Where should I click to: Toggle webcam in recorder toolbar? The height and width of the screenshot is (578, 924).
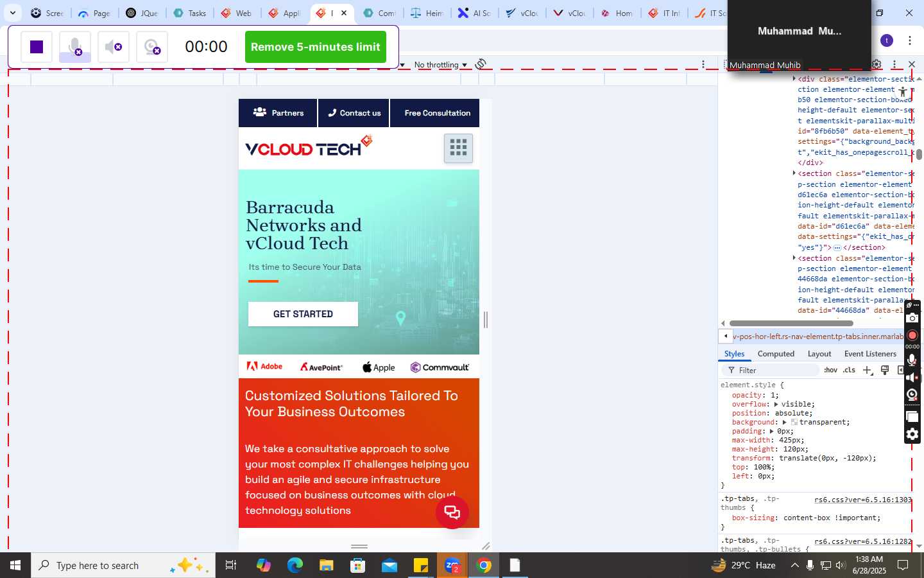click(x=152, y=47)
